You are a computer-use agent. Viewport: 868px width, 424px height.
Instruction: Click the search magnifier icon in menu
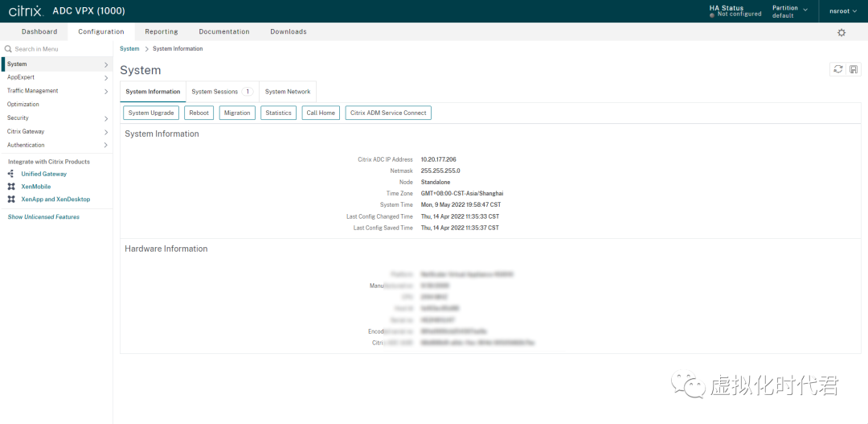click(8, 49)
